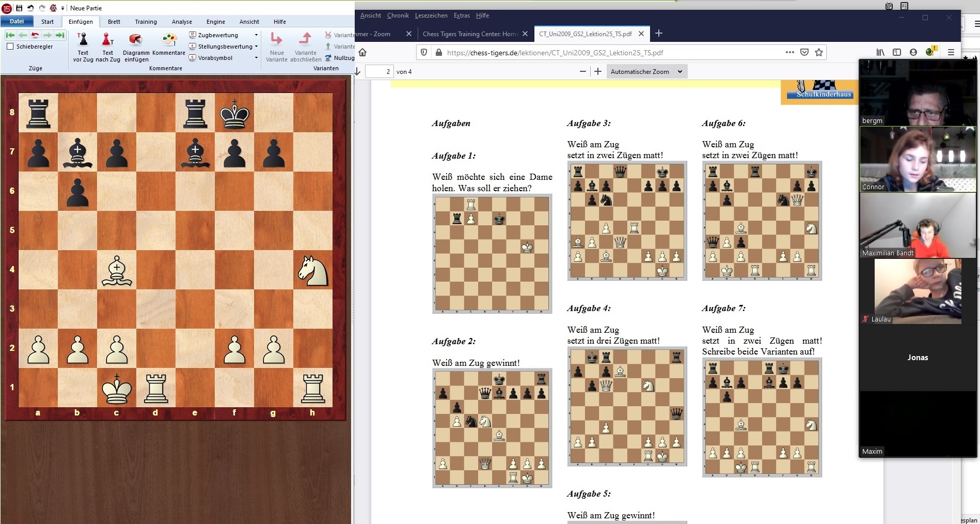Select Connor's video tile in Zoom
This screenshot has width=980, height=524.
pos(918,159)
